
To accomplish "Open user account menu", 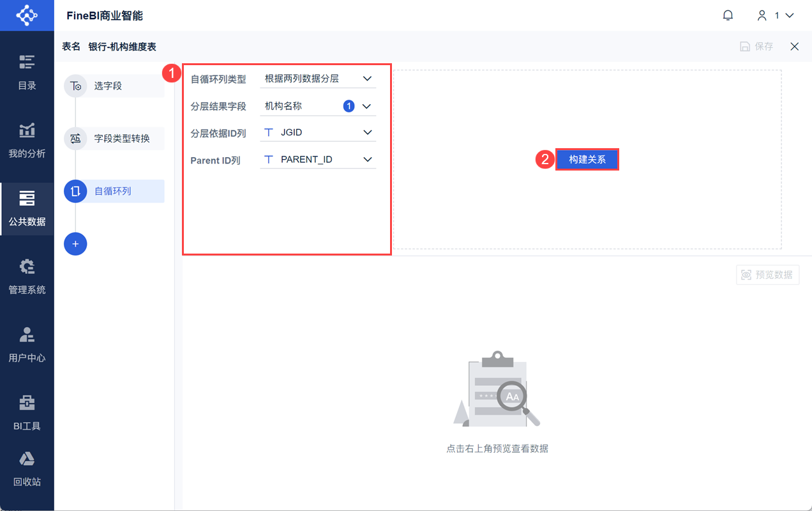I will (x=775, y=15).
